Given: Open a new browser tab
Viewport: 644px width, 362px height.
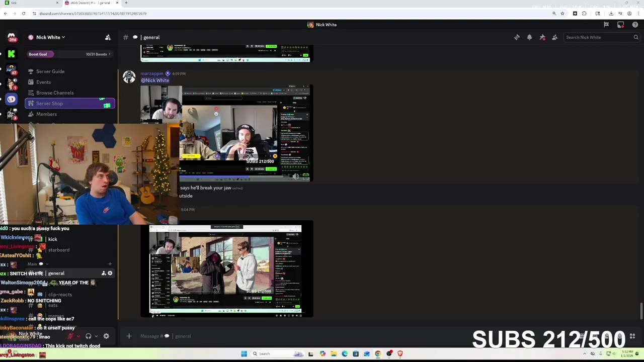Looking at the screenshot, I should (x=126, y=3).
